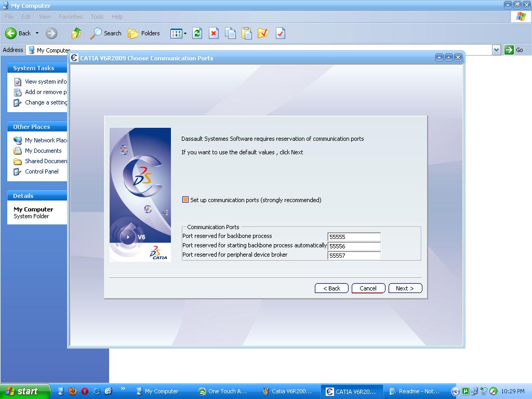Open the View menu in My Computer

[x=45, y=17]
